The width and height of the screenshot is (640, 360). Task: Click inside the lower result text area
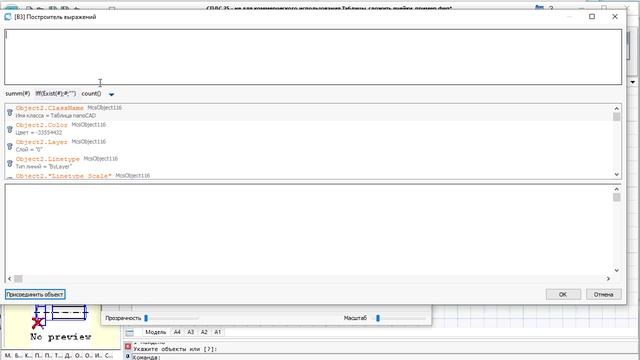(x=309, y=229)
